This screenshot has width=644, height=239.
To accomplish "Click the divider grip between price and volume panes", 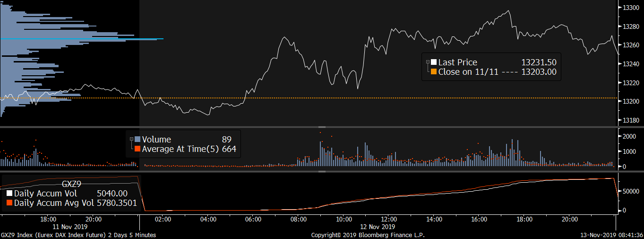I will pos(322,127).
